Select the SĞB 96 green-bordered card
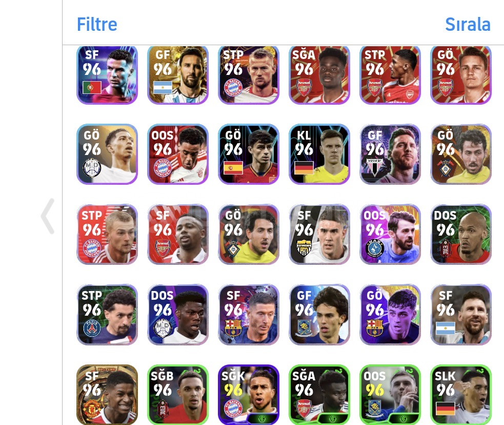504x425 pixels. [178, 394]
